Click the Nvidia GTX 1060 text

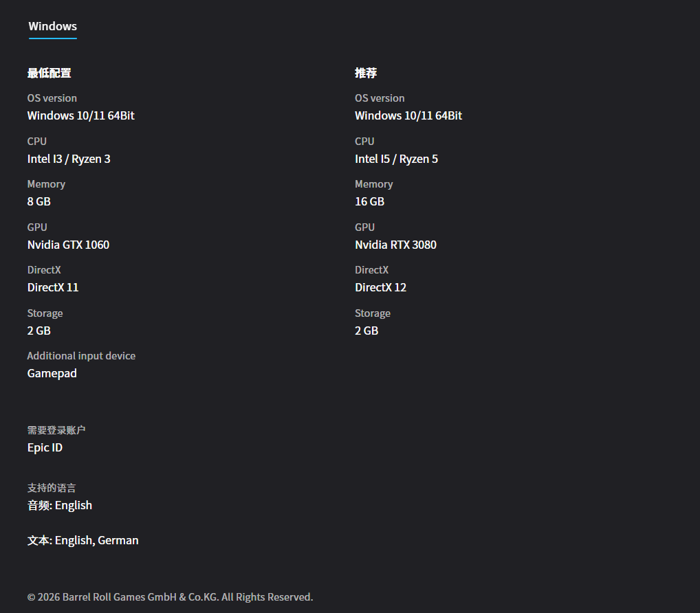68,245
